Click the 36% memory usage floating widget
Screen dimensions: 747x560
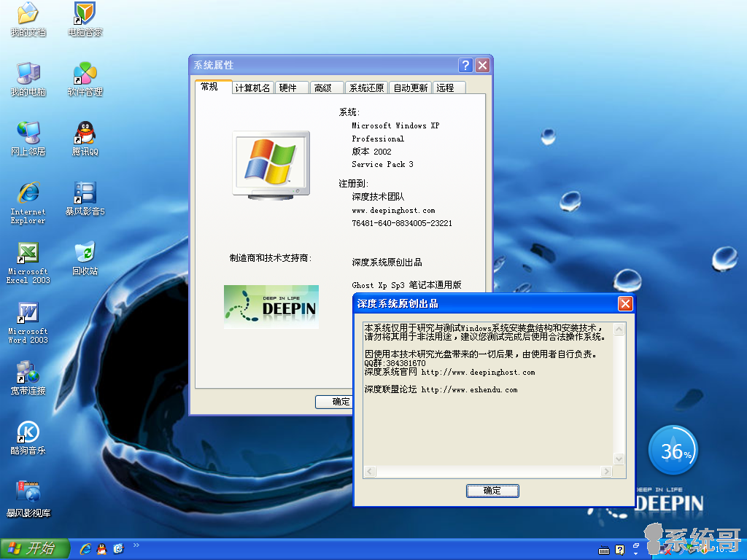[673, 451]
